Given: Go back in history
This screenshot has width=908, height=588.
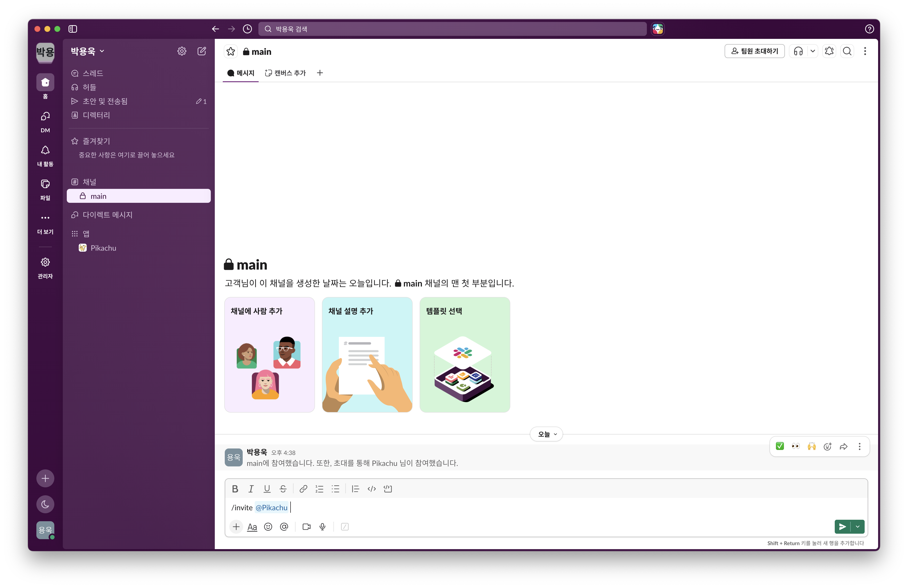Looking at the screenshot, I should tap(216, 29).
